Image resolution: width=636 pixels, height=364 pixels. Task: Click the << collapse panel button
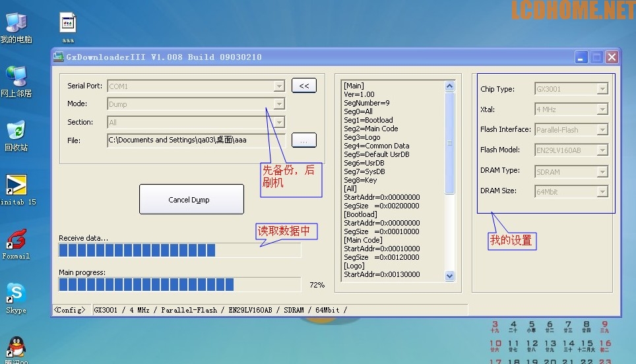pos(303,86)
